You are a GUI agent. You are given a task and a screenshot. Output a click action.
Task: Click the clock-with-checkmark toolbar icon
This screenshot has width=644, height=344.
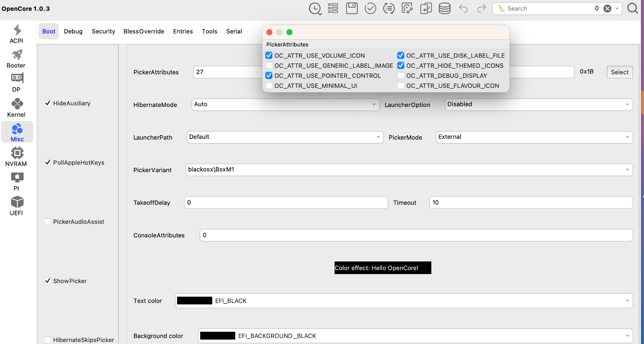[x=315, y=9]
